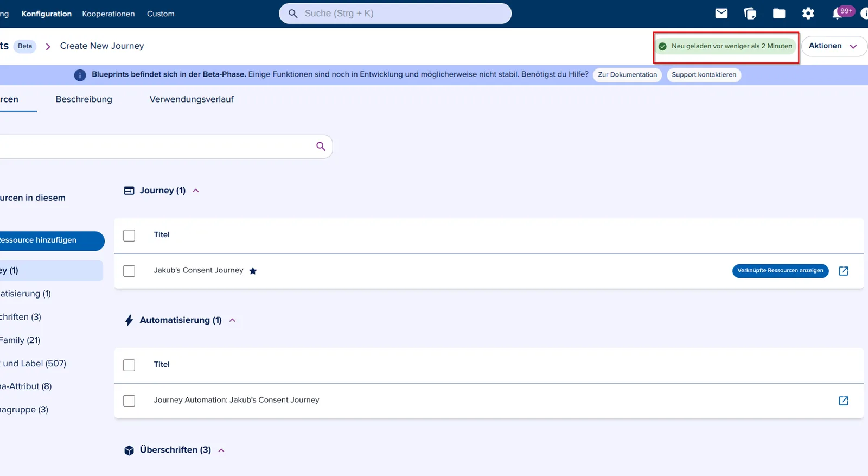Check the Jakub's Consent Journey row checkbox
The width and height of the screenshot is (868, 476).
129,271
